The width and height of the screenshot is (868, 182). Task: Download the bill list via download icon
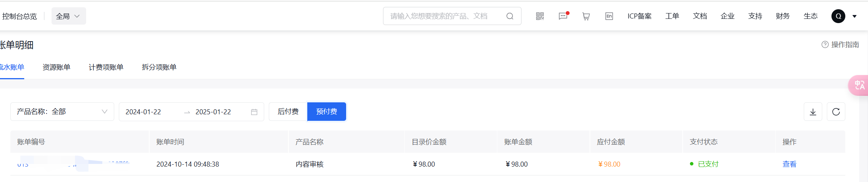coord(813,112)
